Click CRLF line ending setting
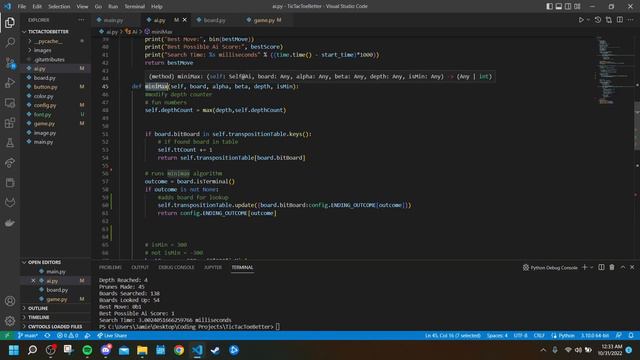Image resolution: width=640 pixels, height=360 pixels. pyautogui.click(x=539, y=336)
